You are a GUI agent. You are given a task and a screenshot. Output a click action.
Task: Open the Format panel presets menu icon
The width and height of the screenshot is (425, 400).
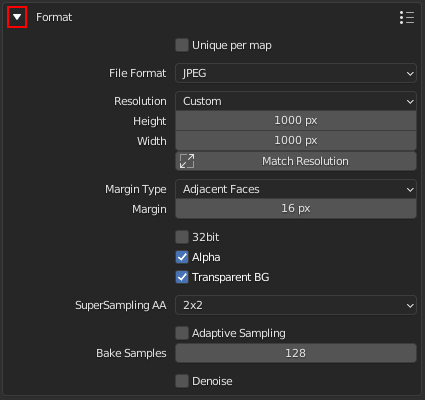click(x=407, y=17)
